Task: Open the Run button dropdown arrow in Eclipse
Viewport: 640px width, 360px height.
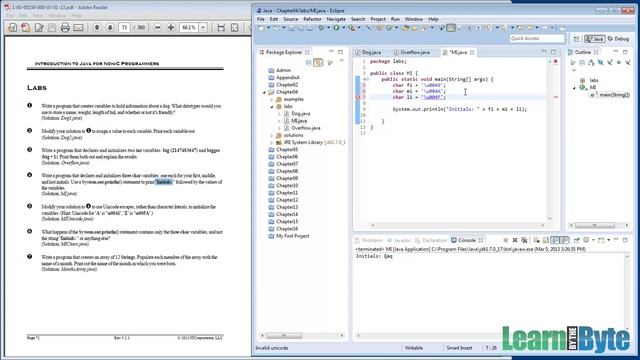Action: click(x=343, y=28)
